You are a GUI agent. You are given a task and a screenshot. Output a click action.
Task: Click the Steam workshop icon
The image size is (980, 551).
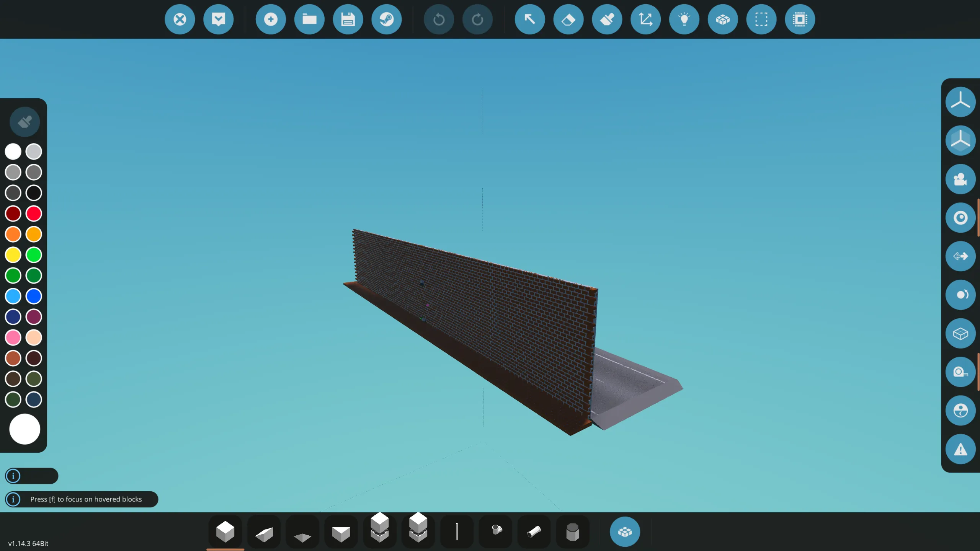386,19
